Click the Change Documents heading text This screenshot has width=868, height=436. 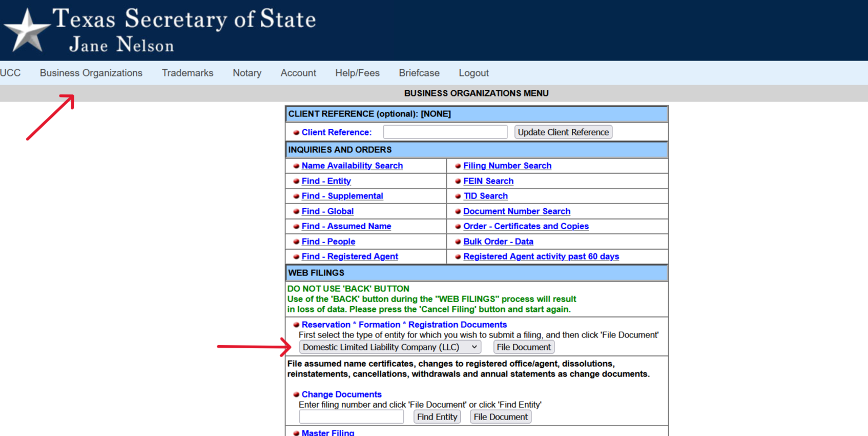(342, 394)
